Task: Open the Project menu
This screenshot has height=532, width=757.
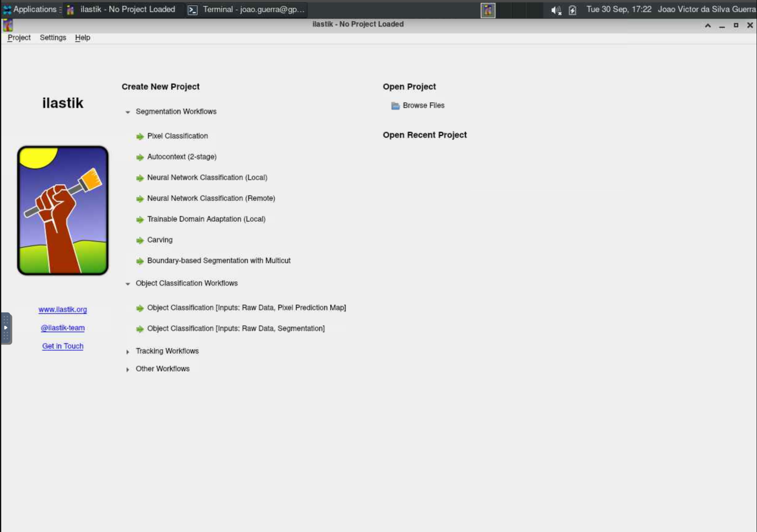Action: pyautogui.click(x=19, y=37)
